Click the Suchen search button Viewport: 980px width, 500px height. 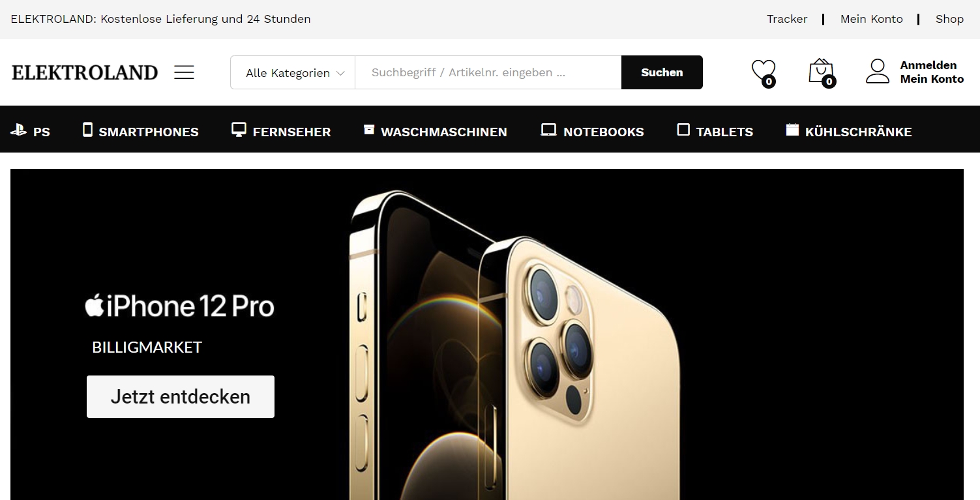662,72
